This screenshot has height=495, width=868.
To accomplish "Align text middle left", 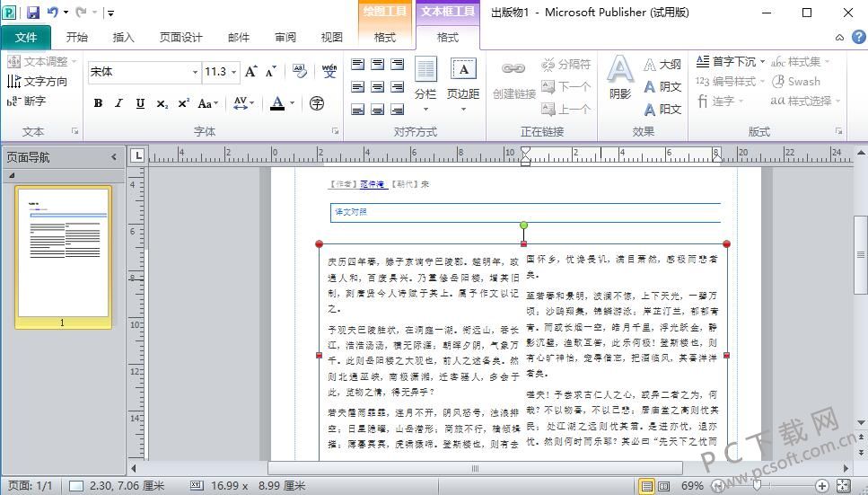I will pos(358,87).
